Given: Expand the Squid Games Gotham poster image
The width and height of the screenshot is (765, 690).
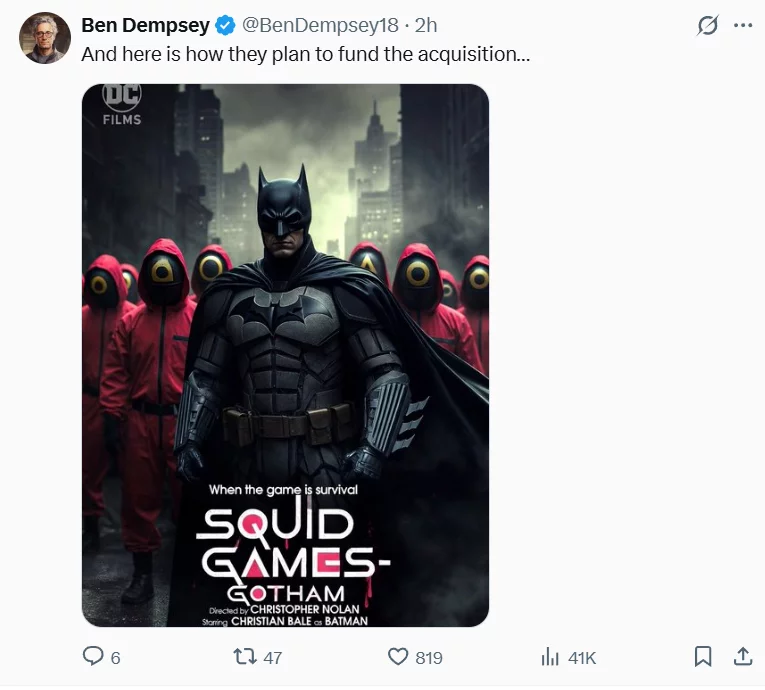Looking at the screenshot, I should click(x=285, y=355).
